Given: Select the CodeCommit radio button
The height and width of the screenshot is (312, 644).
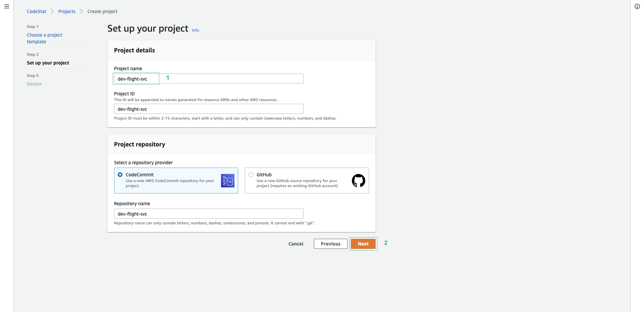Looking at the screenshot, I should (120, 175).
